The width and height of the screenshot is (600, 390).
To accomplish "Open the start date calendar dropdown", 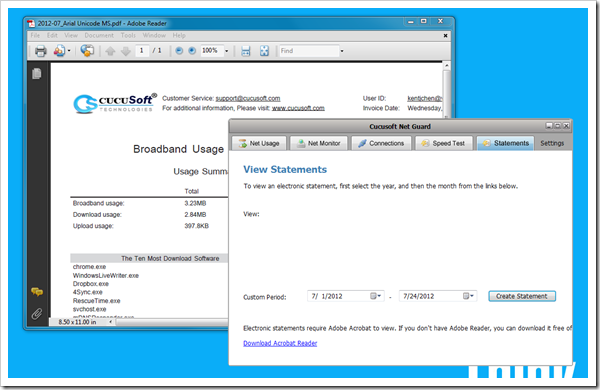I will pos(376,296).
